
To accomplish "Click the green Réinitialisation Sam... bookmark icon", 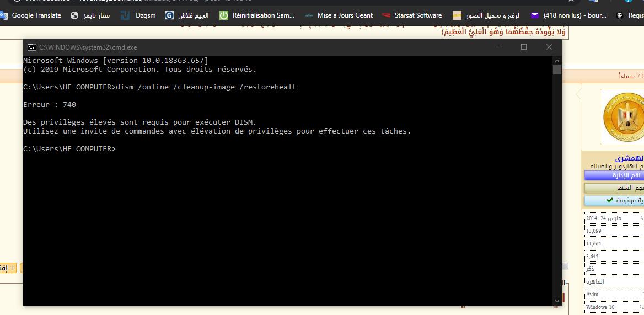I will (x=223, y=15).
